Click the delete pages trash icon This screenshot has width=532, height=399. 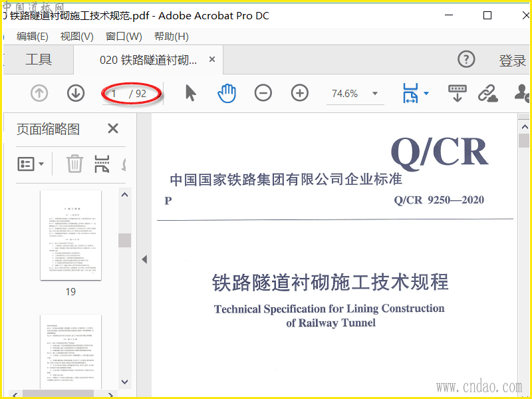(x=74, y=164)
